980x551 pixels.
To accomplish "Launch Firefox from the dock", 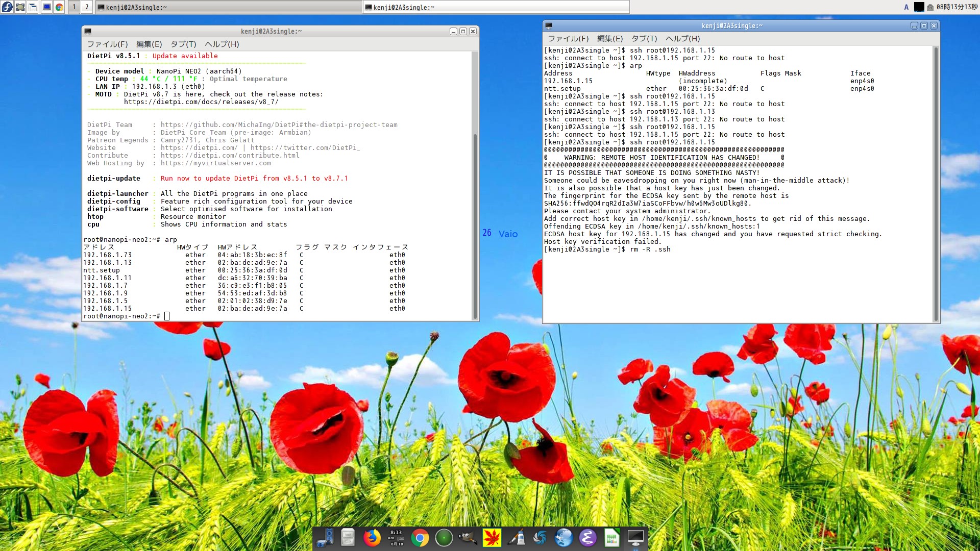I will tap(372, 538).
